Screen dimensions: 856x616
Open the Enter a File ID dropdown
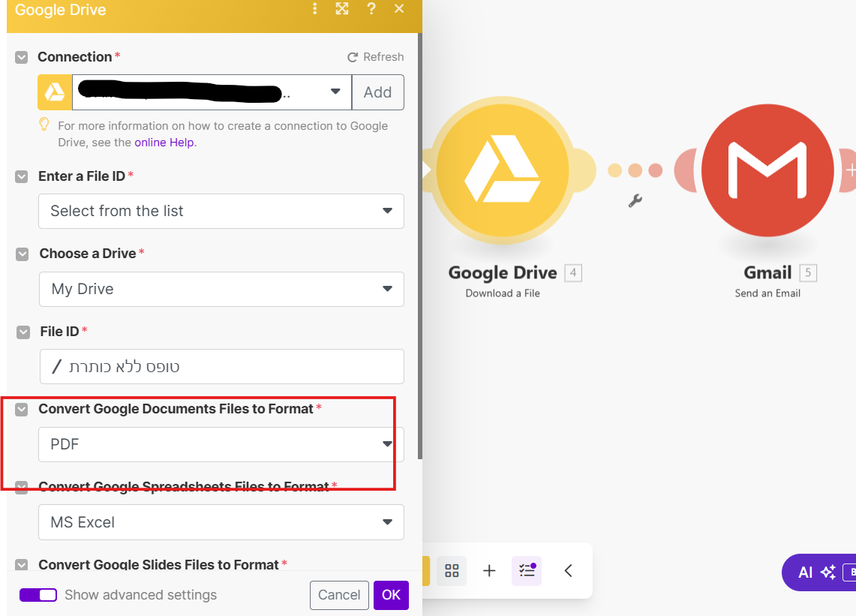(x=221, y=212)
